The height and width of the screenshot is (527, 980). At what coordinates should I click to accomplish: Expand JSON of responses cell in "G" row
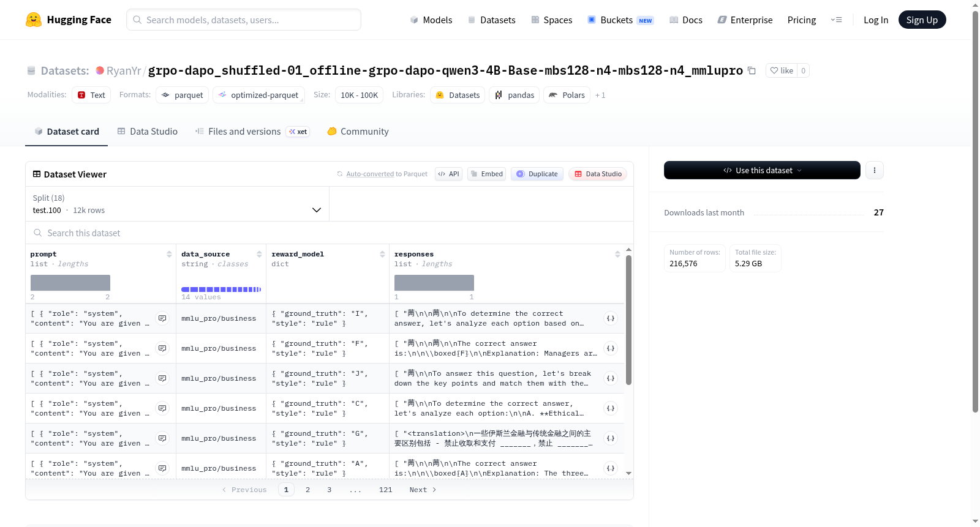pyautogui.click(x=611, y=438)
